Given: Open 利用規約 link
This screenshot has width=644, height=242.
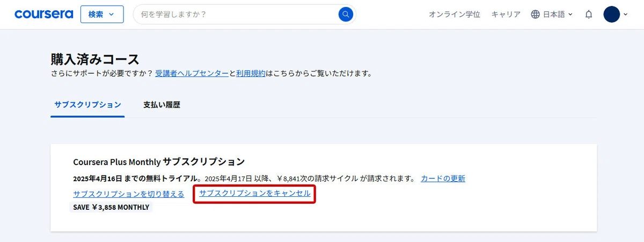Looking at the screenshot, I should click(x=251, y=74).
